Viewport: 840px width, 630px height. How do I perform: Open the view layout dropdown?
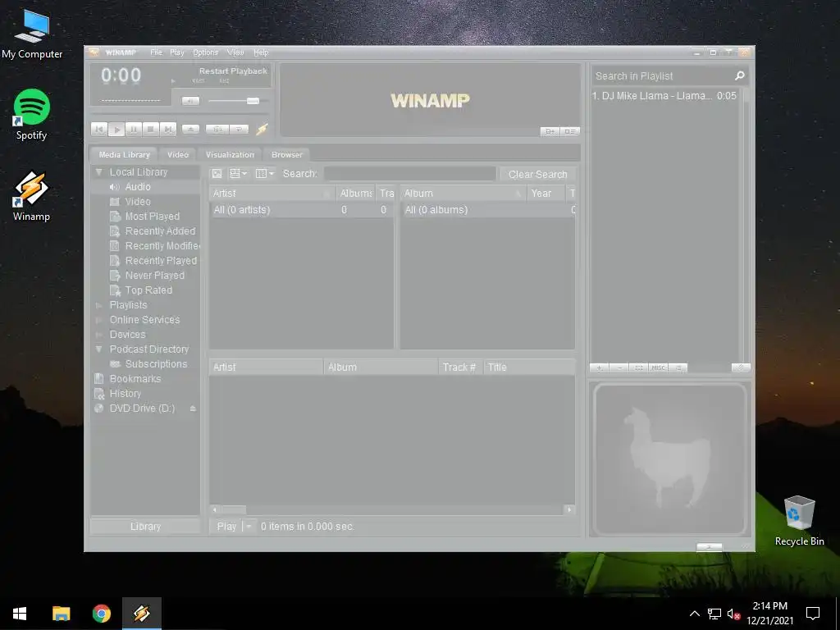tap(239, 174)
